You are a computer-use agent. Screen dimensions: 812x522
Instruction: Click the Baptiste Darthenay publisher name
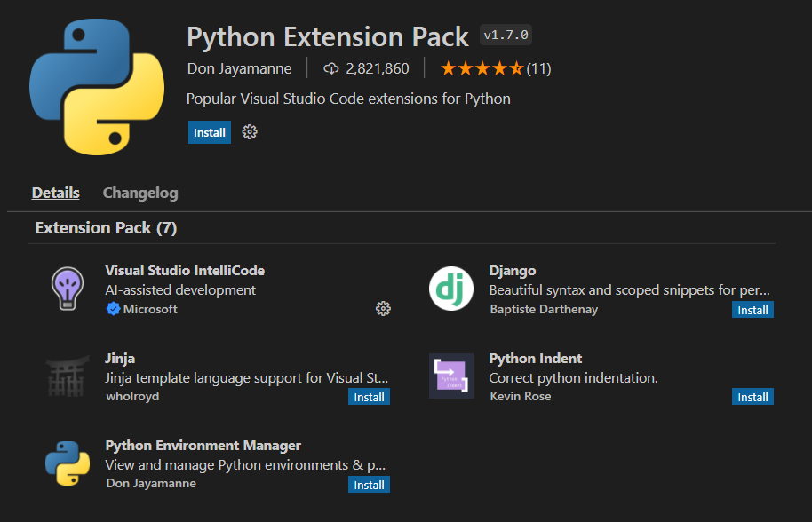(544, 309)
